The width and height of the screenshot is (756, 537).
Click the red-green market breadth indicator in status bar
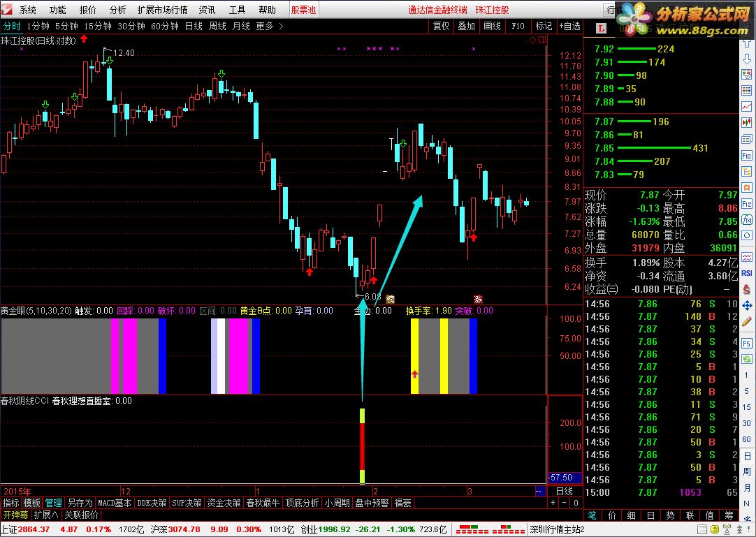tap(490, 529)
